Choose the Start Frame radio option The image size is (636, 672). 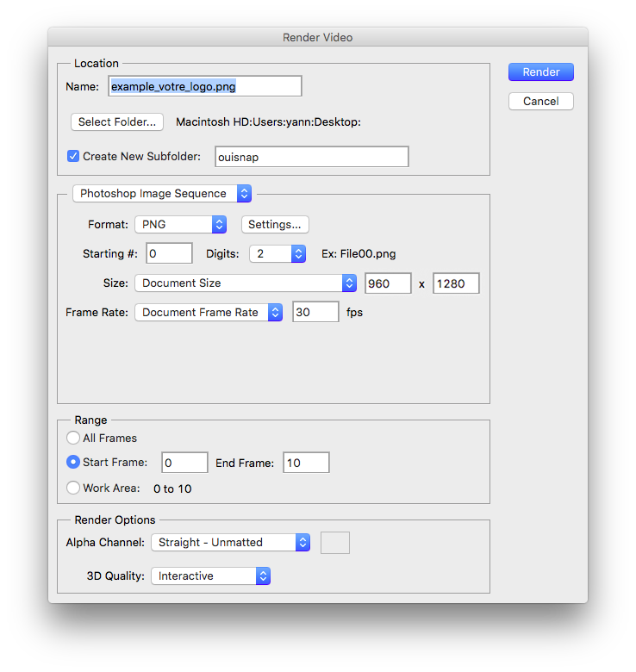(x=73, y=463)
